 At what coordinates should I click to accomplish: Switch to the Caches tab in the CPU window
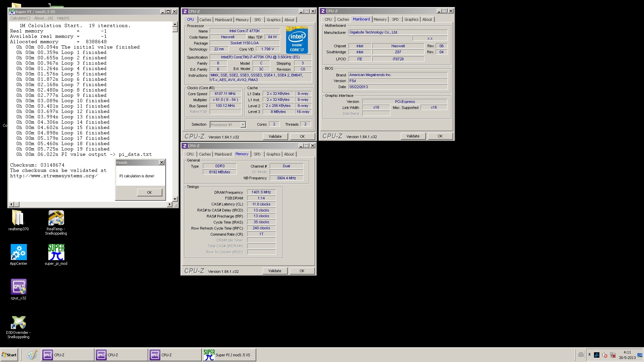(205, 20)
